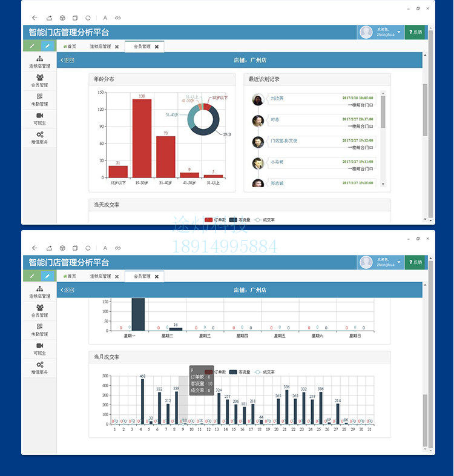Click cube icon in 年龄分布 window toolbar

tap(62, 18)
